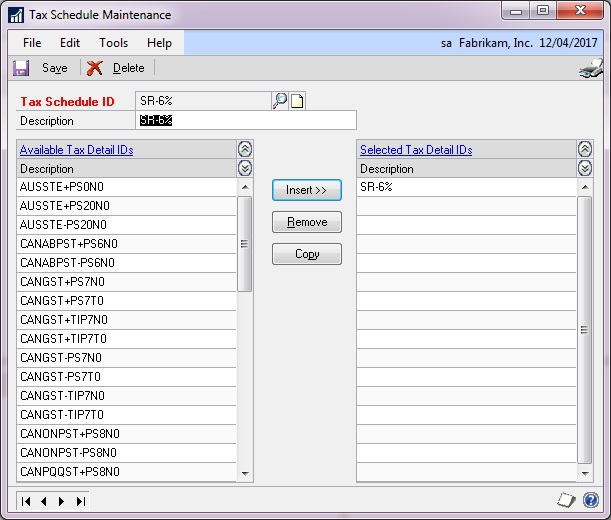Viewport: 611px width, 520px height.
Task: Select CANPQQST+PS8N0 row
Action: click(127, 472)
